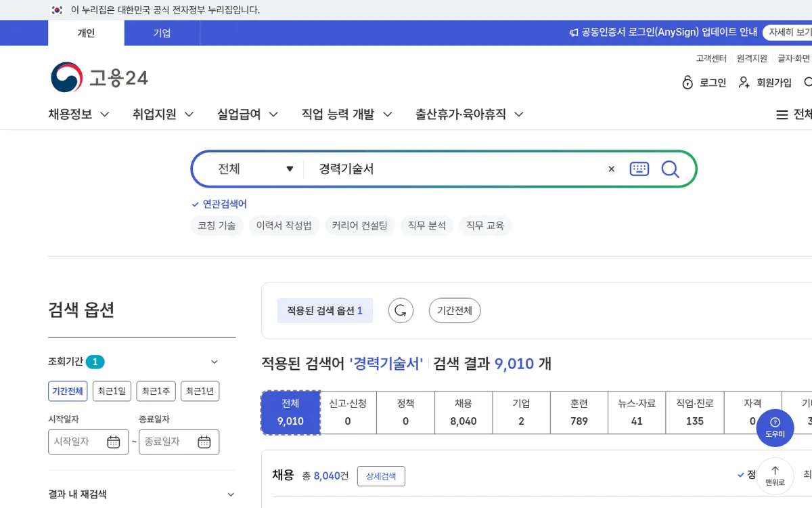Click related keyword 커리어 컨설팅
This screenshot has width=812, height=508.
359,226
